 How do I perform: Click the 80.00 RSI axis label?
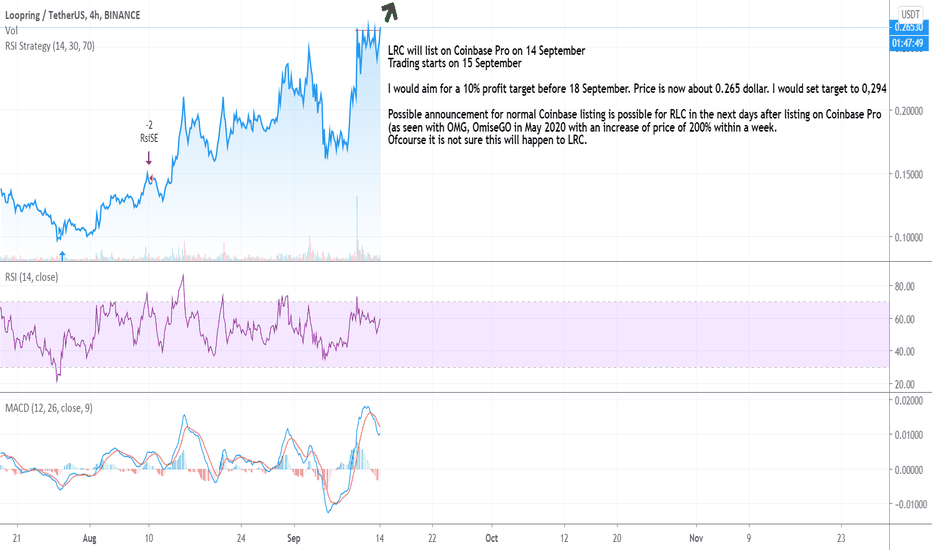coord(904,287)
